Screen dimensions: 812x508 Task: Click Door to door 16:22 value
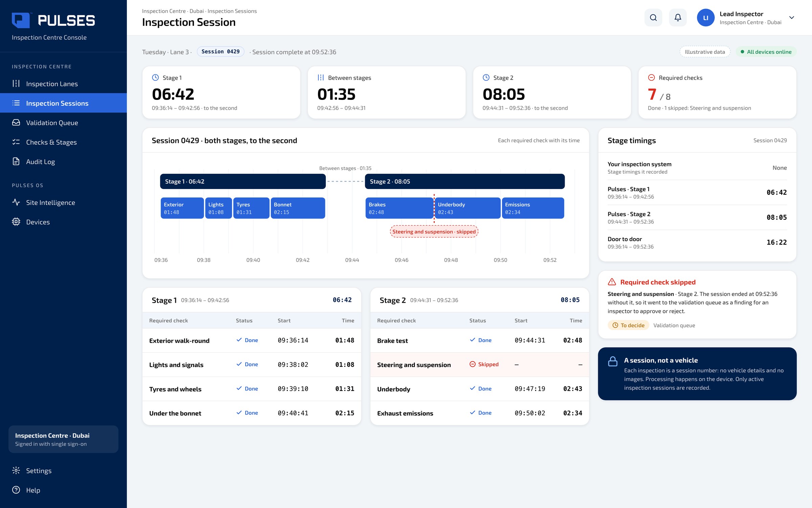tap(776, 242)
